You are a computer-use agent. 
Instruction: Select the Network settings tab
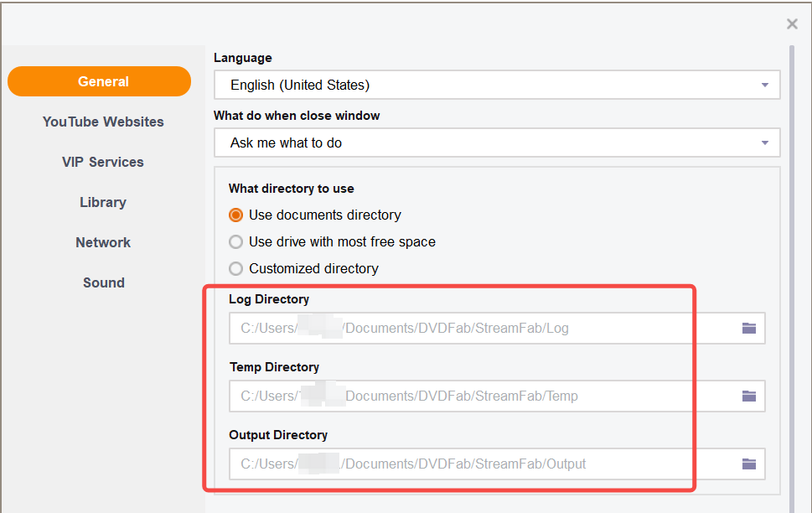[103, 242]
